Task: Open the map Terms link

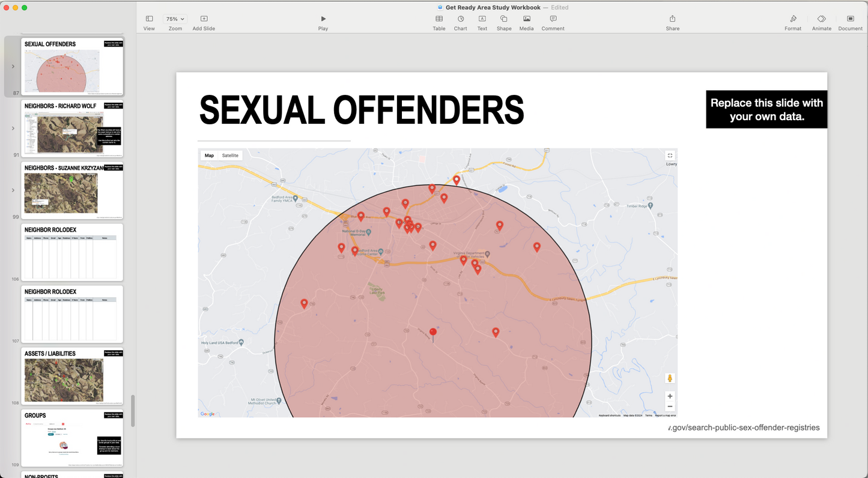Action: (x=649, y=416)
